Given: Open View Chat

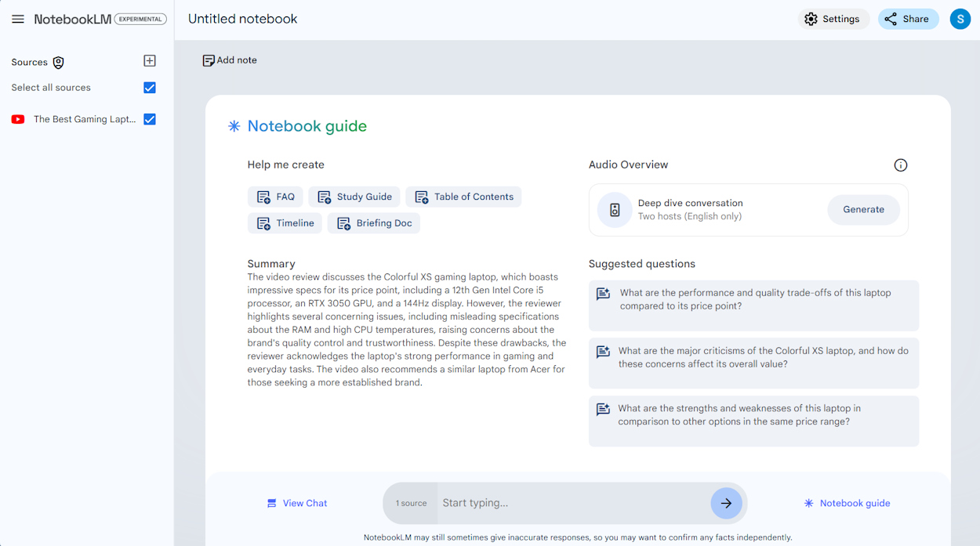Looking at the screenshot, I should click(x=297, y=503).
